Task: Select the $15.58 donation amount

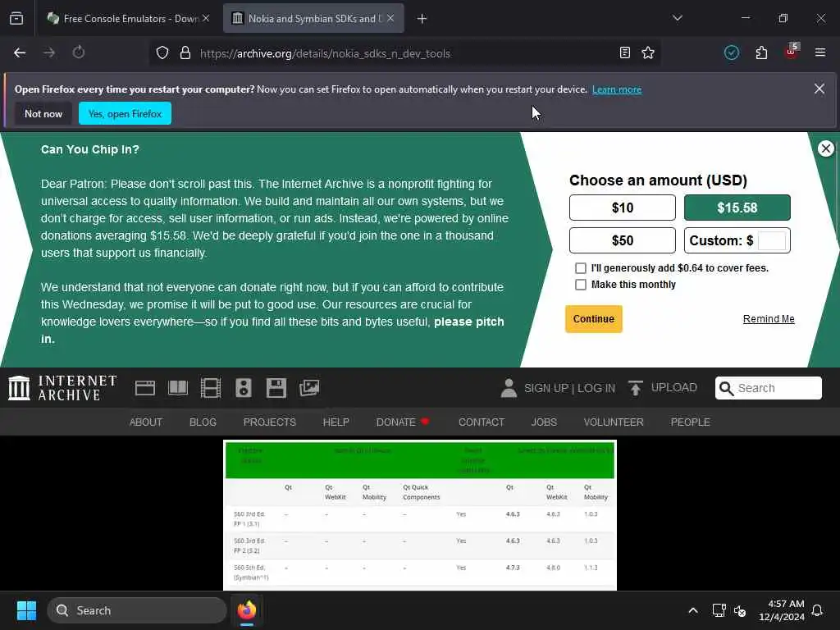Action: coord(737,208)
